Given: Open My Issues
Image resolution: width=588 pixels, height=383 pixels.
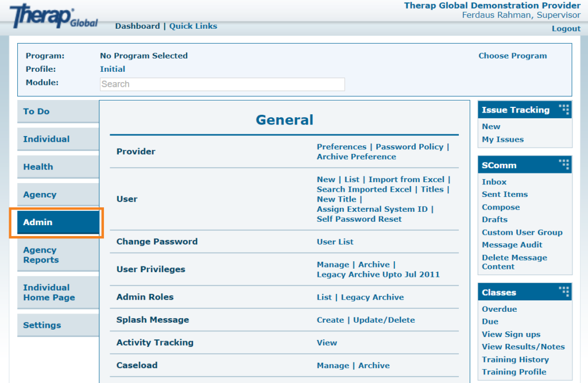Looking at the screenshot, I should point(502,140).
